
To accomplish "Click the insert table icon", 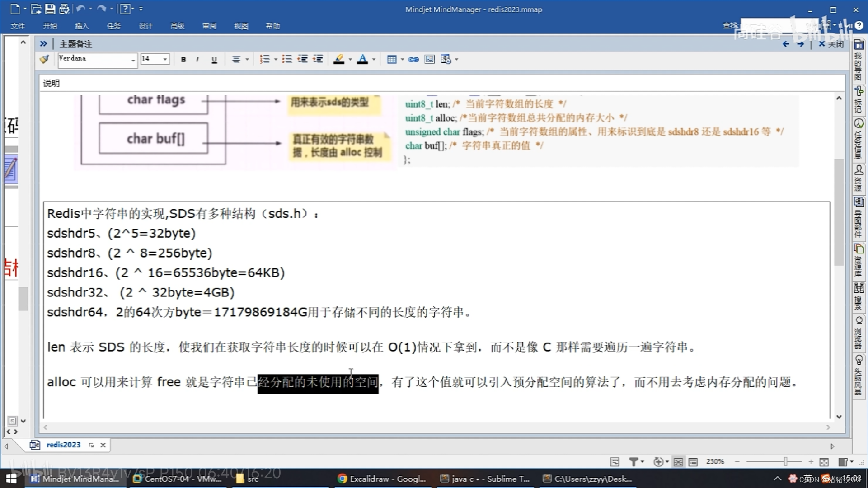I will pyautogui.click(x=392, y=59).
